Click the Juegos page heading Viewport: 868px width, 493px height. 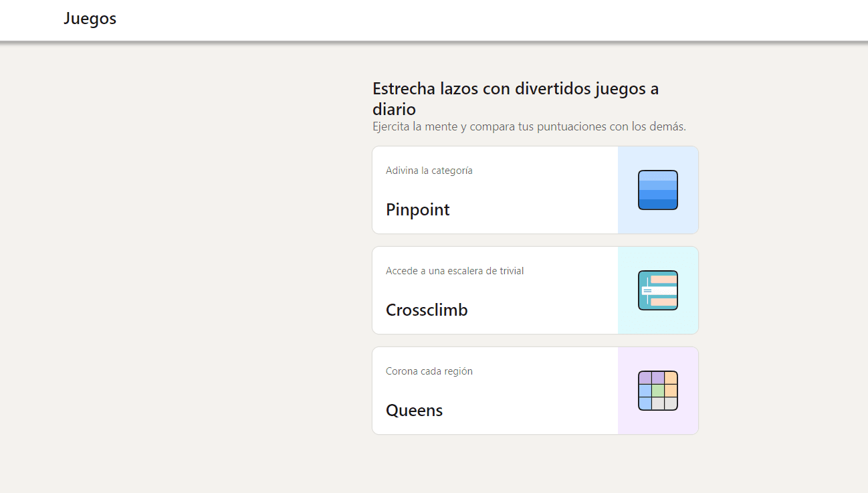coord(90,19)
